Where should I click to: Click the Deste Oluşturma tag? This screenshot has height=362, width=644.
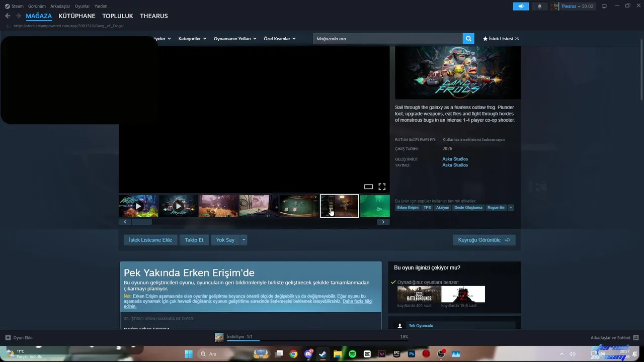click(x=468, y=208)
